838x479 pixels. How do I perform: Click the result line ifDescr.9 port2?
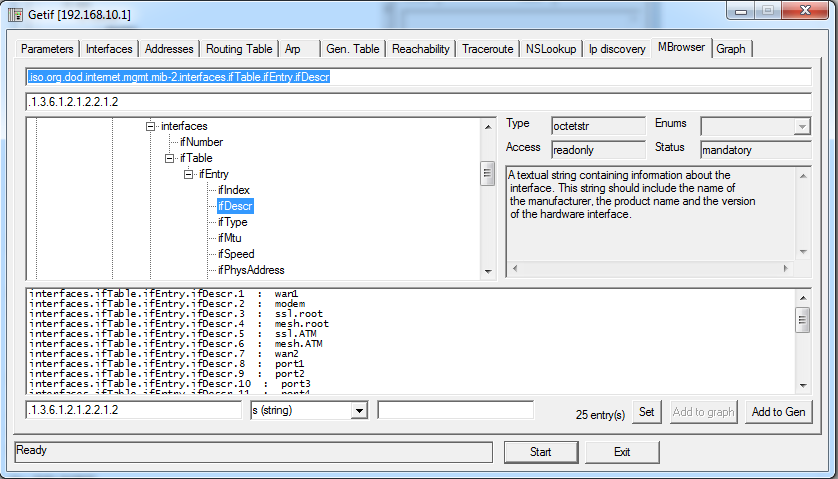pos(167,374)
